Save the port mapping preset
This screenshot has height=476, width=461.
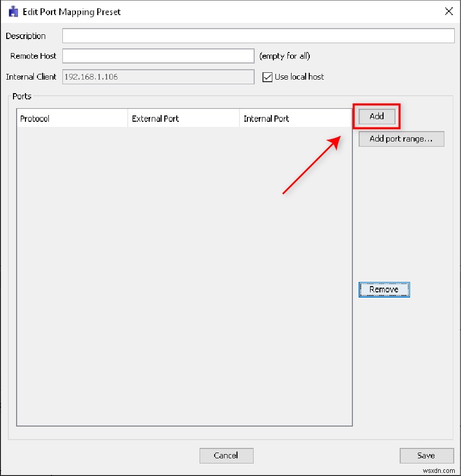coord(426,455)
